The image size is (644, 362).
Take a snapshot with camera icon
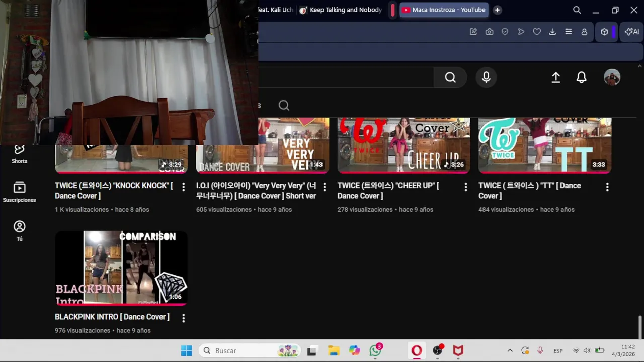[x=489, y=32]
